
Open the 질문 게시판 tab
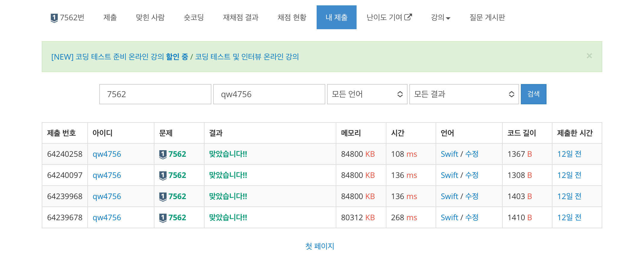(x=487, y=17)
